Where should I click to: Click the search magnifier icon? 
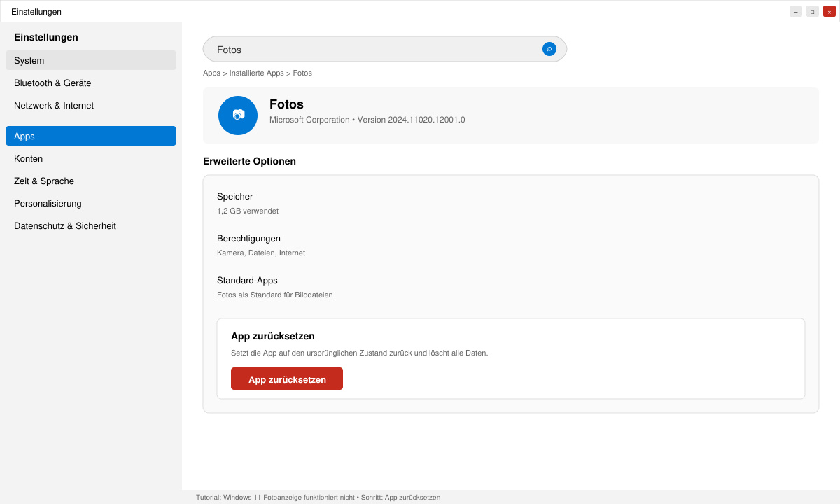point(549,49)
